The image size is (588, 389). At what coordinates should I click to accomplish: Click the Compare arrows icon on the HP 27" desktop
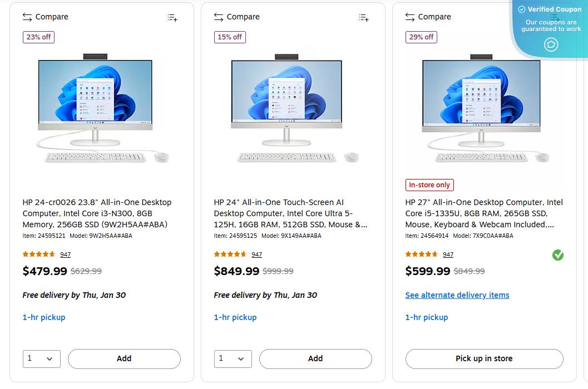point(410,17)
